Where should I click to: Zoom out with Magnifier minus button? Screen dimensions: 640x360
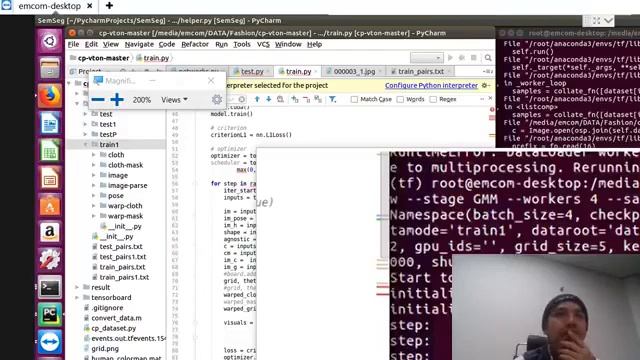pyautogui.click(x=98, y=100)
